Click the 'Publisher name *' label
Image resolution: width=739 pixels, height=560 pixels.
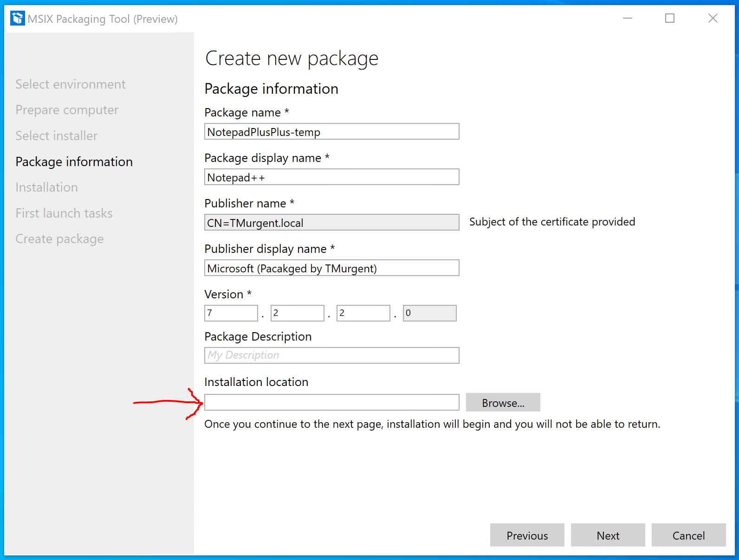pos(249,203)
